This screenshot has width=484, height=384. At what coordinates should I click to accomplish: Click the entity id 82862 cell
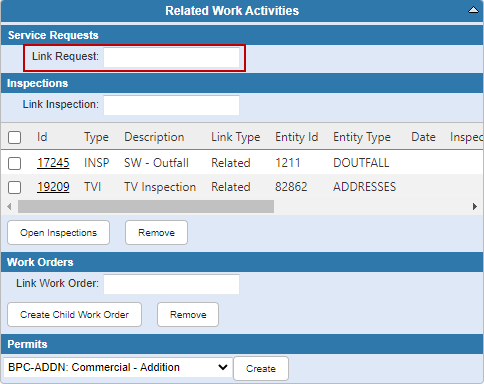[x=291, y=187]
